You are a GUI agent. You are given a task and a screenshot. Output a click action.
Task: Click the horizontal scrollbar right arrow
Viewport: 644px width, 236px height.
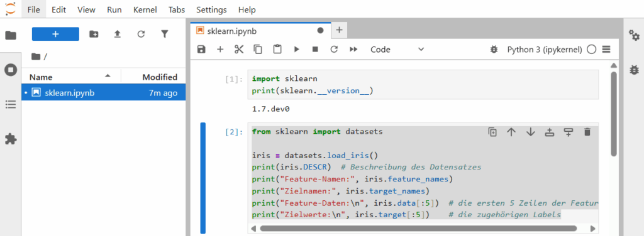tap(592, 228)
